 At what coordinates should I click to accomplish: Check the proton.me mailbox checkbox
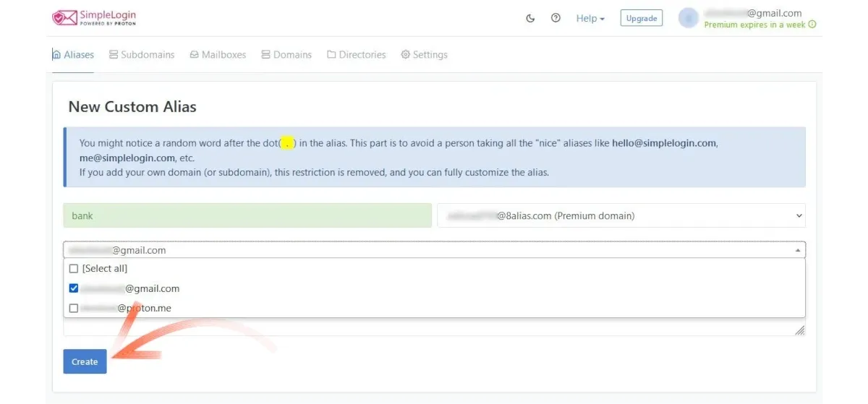pos(74,309)
